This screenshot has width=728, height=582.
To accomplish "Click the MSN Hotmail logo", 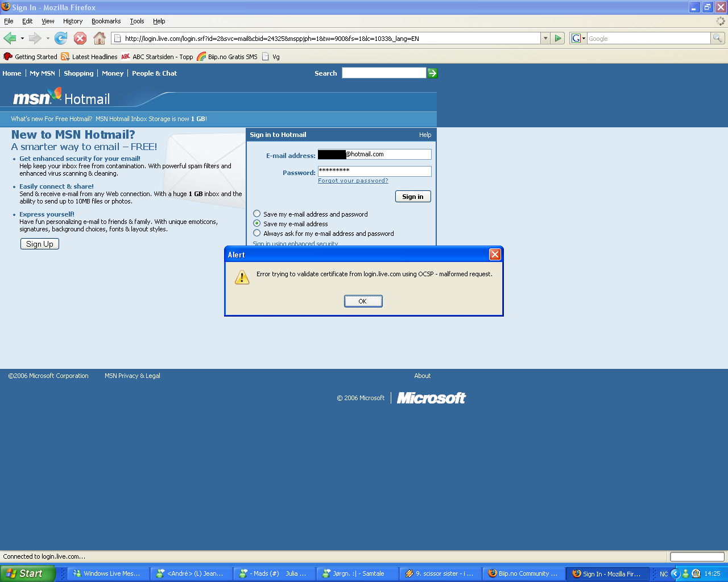I will 61,98.
